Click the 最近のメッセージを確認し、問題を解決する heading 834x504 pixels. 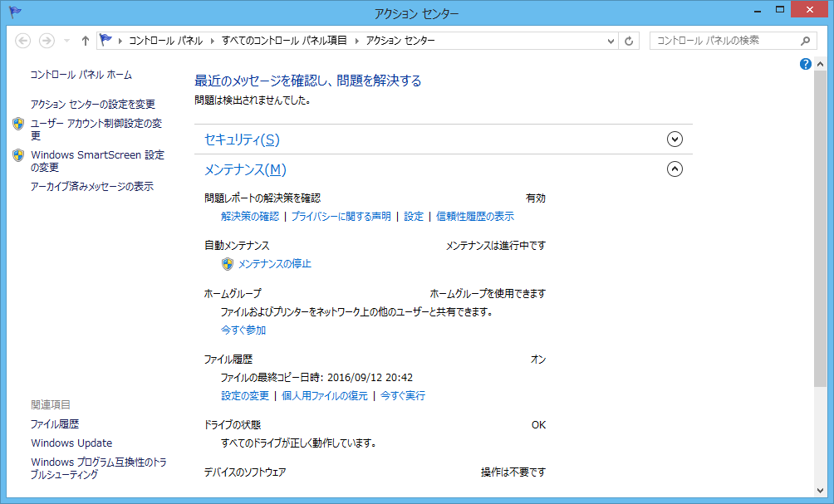click(x=307, y=81)
